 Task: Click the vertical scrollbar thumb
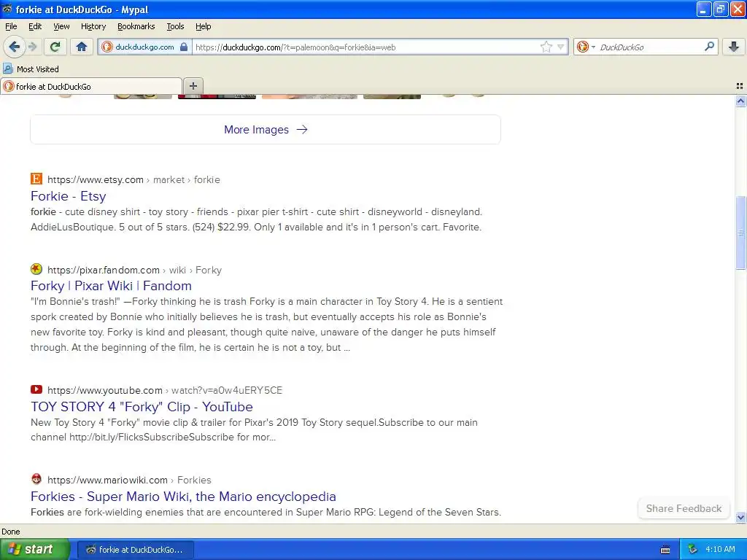pos(740,233)
